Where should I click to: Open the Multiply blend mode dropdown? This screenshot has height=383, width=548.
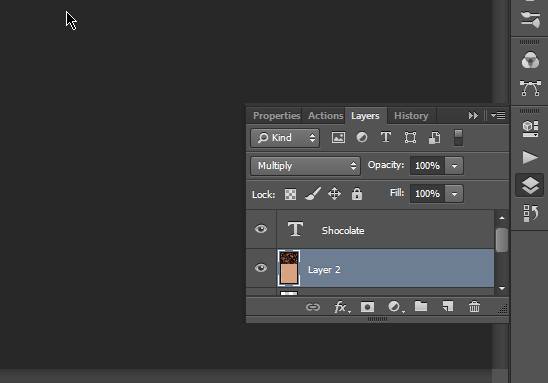[305, 166]
